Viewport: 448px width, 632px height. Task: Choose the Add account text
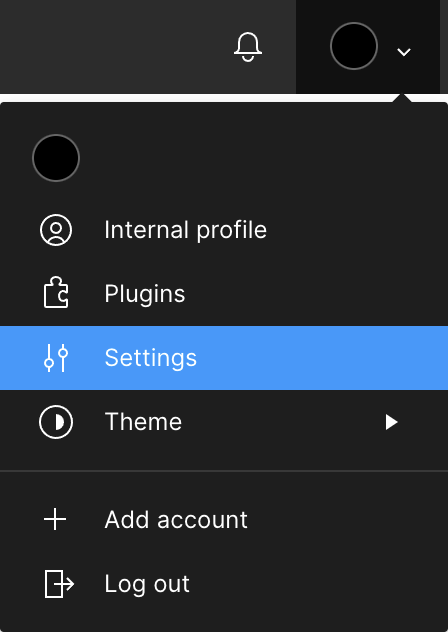coord(176,519)
